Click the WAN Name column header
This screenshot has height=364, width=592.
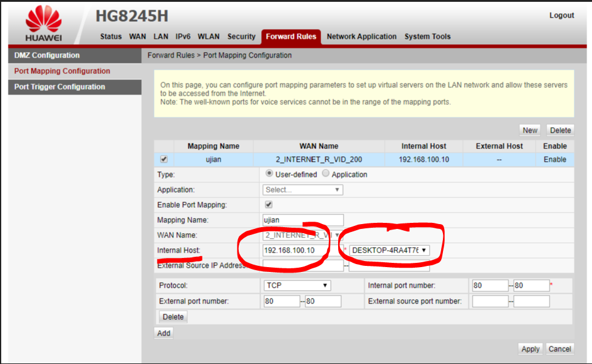[x=319, y=146]
